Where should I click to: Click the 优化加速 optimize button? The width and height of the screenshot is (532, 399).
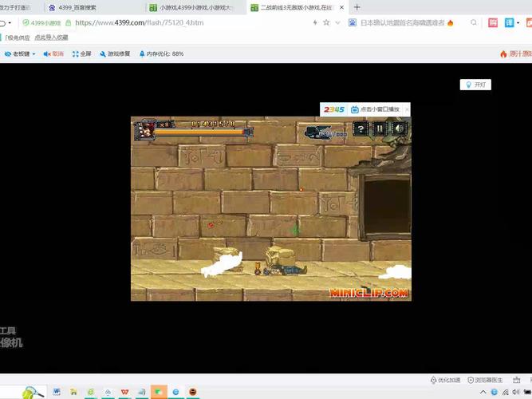tap(446, 380)
